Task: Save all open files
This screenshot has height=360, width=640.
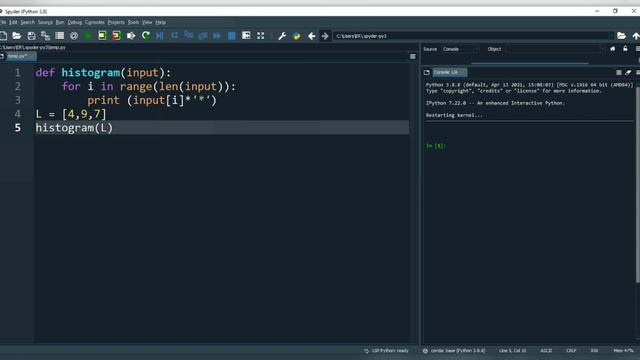Action: (x=45, y=36)
